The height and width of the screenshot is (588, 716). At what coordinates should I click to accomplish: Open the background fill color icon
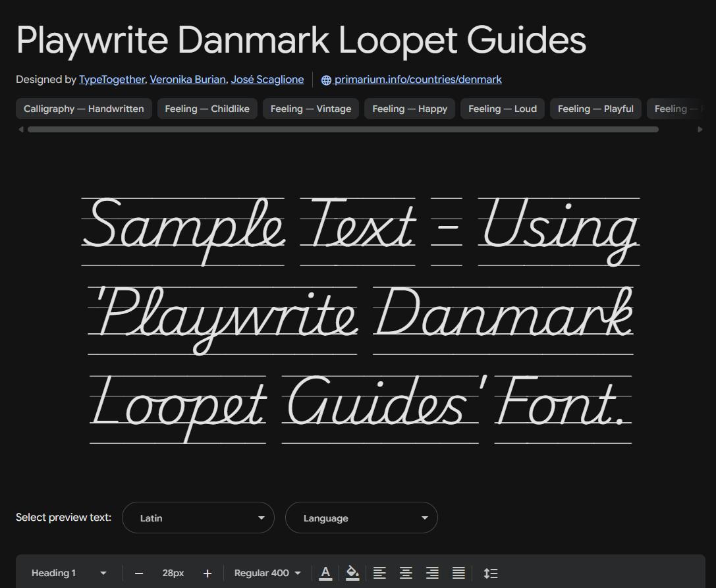352,573
